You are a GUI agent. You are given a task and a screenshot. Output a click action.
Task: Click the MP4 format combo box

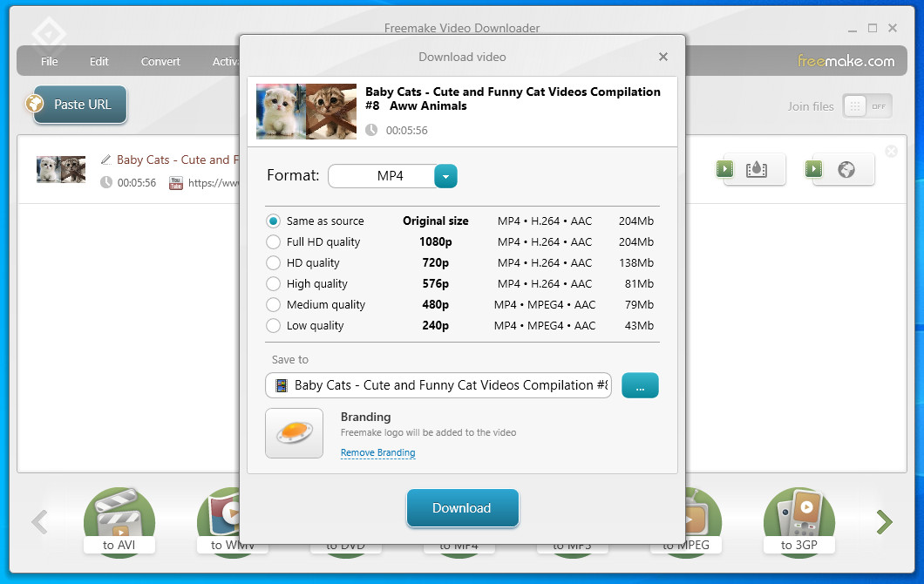(382, 176)
